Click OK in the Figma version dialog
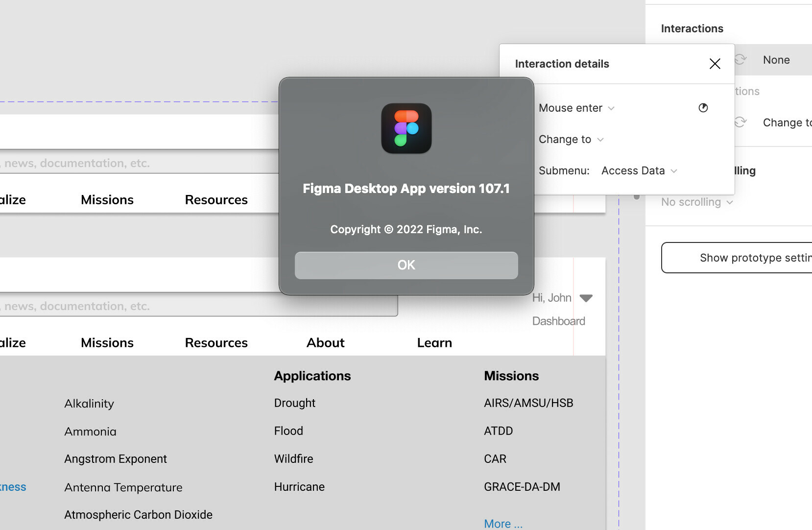 [x=406, y=265]
